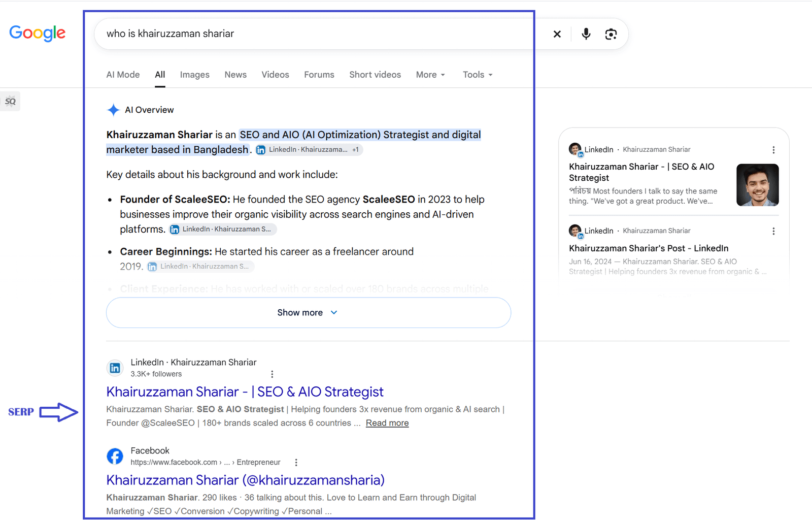
Task: Click the Facebook URL breadcrumb text
Action: pyautogui.click(x=205, y=463)
